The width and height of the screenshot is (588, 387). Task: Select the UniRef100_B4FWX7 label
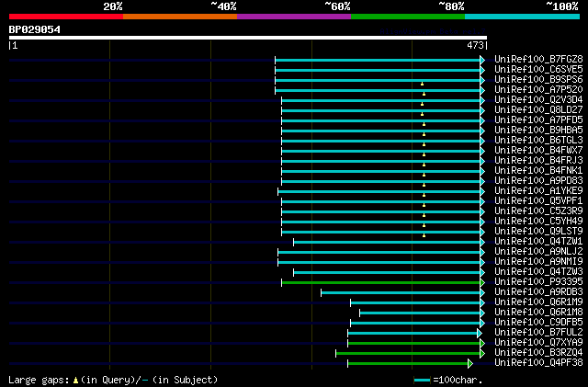tap(538, 151)
